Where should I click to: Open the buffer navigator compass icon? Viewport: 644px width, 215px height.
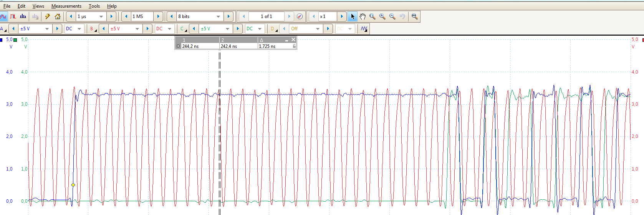300,16
